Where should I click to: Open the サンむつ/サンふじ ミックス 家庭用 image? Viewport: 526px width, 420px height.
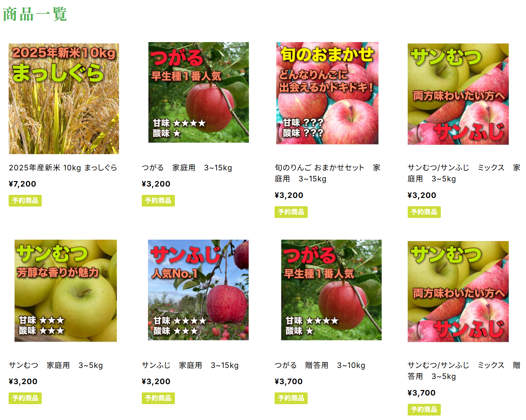tap(458, 94)
